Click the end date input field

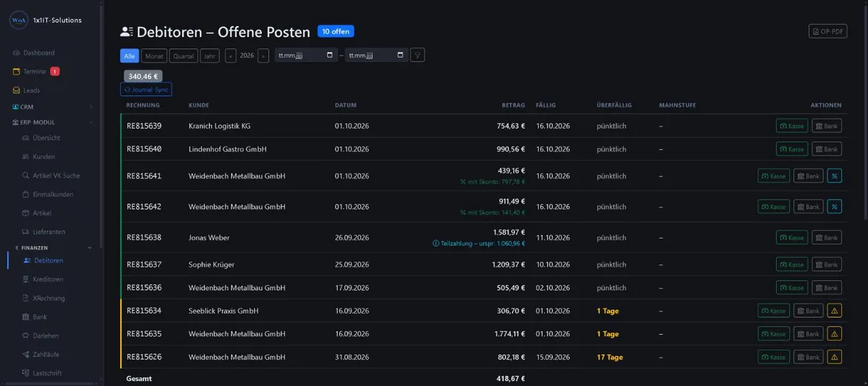[x=376, y=55]
